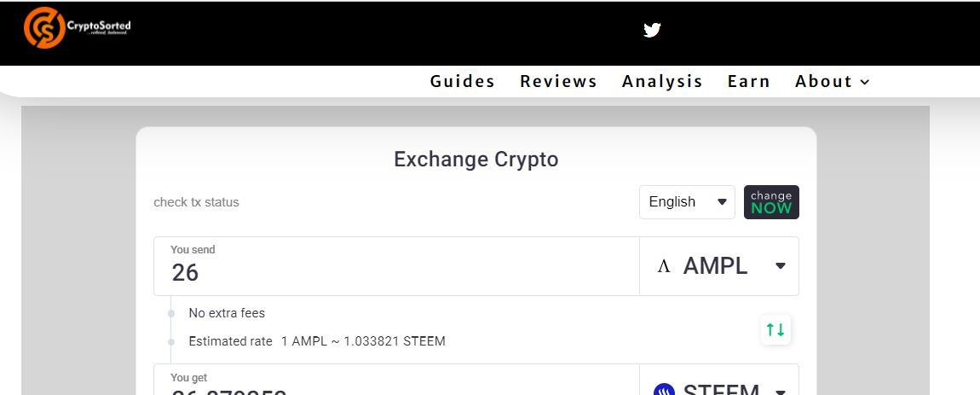The width and height of the screenshot is (980, 395).
Task: Open the Reviews menu item
Action: coord(559,81)
